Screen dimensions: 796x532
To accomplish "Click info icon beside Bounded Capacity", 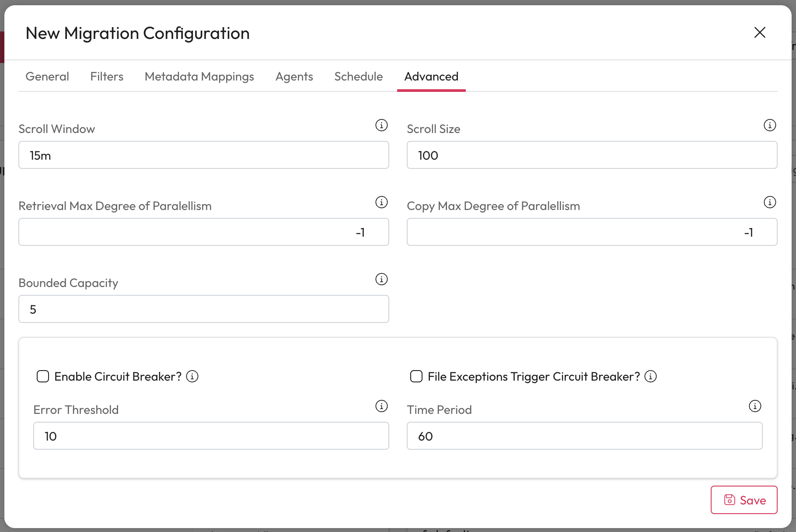I will pyautogui.click(x=381, y=279).
